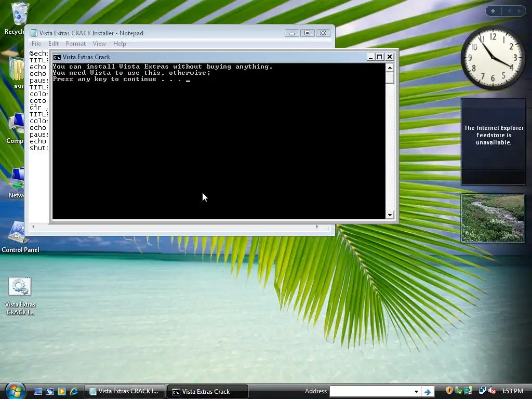The image size is (532, 399).
Task: Click the network connection tray icon
Action: [482, 391]
